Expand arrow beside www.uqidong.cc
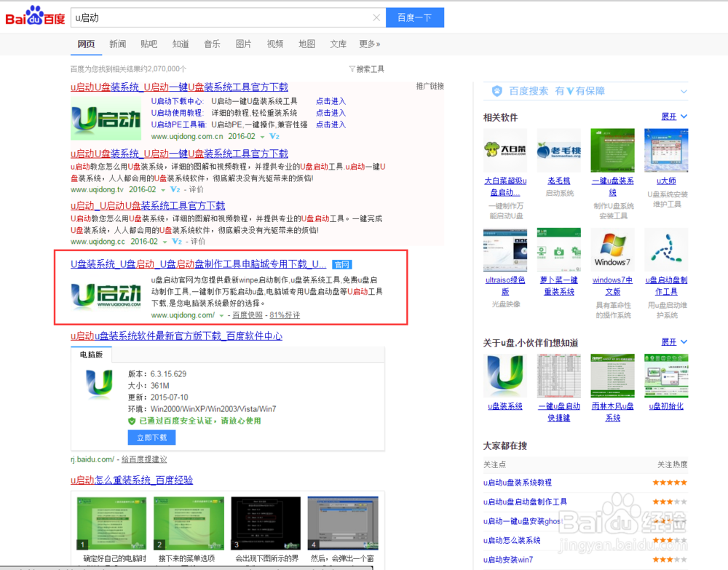This screenshot has width=728, height=570. 165,242
